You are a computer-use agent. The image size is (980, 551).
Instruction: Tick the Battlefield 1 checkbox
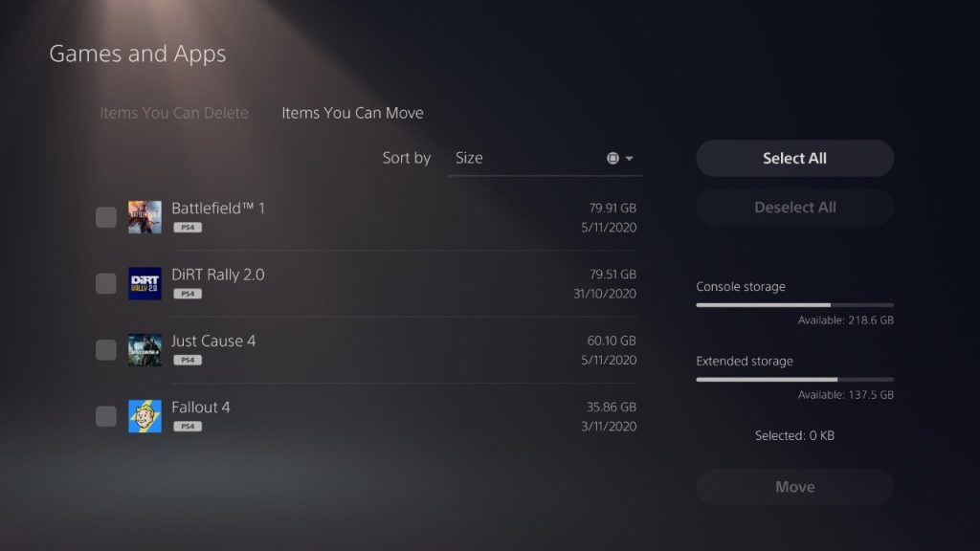(106, 217)
